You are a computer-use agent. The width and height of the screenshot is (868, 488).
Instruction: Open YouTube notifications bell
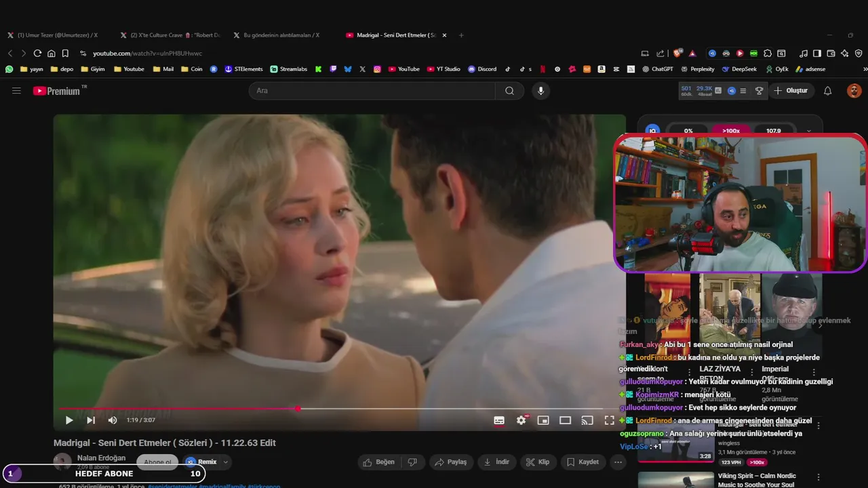827,91
